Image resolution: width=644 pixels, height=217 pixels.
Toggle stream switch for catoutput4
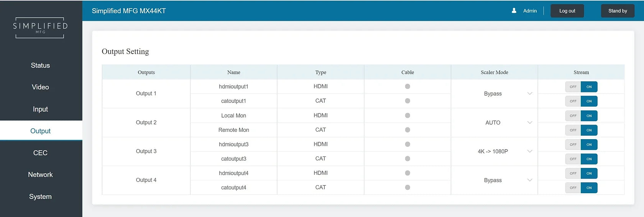[x=581, y=187]
